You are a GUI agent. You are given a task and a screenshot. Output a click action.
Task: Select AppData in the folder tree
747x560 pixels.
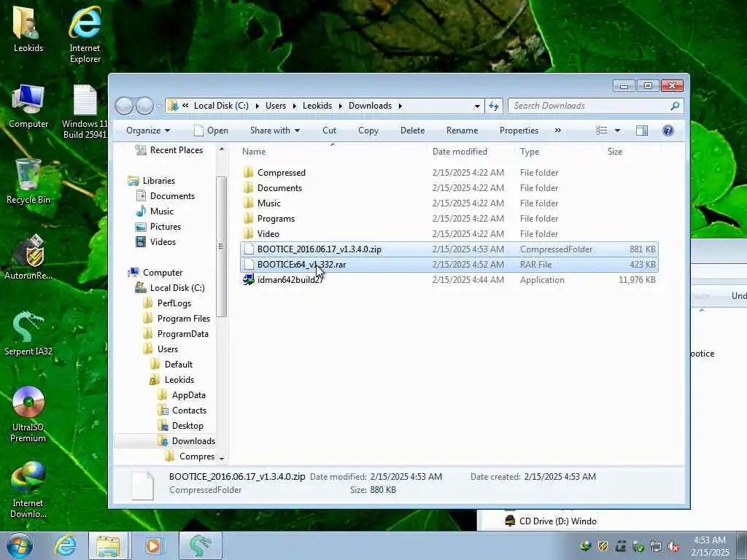coord(182,395)
